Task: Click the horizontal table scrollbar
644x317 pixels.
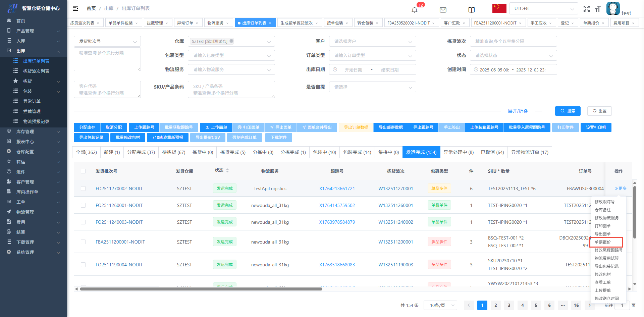Action: (x=201, y=289)
